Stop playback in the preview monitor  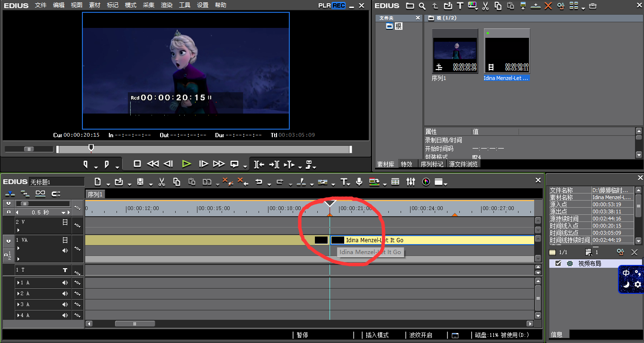[137, 164]
